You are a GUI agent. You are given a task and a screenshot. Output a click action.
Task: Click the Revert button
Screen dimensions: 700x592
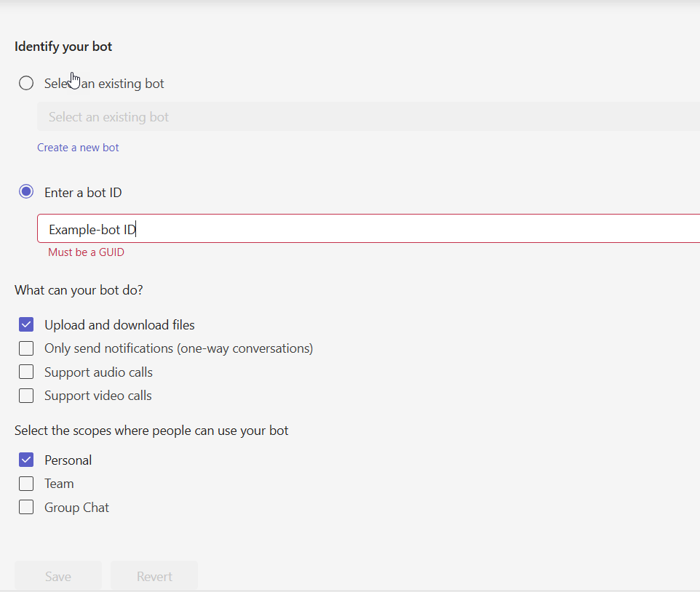point(154,576)
